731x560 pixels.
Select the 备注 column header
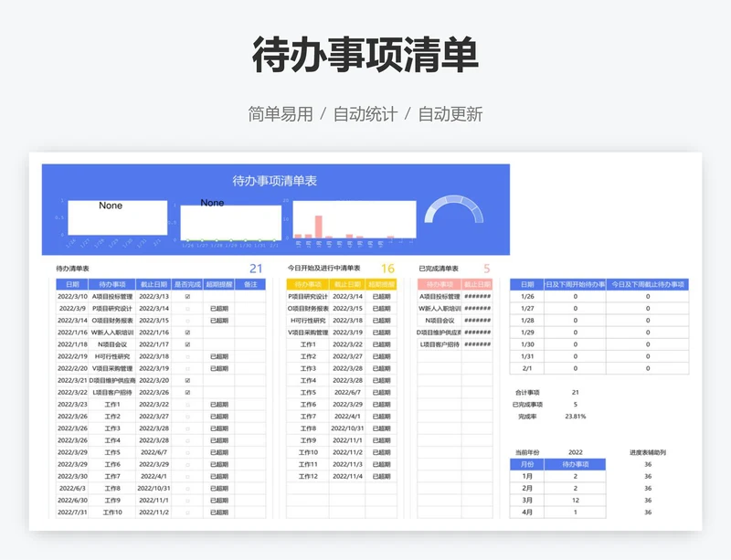[x=250, y=284]
